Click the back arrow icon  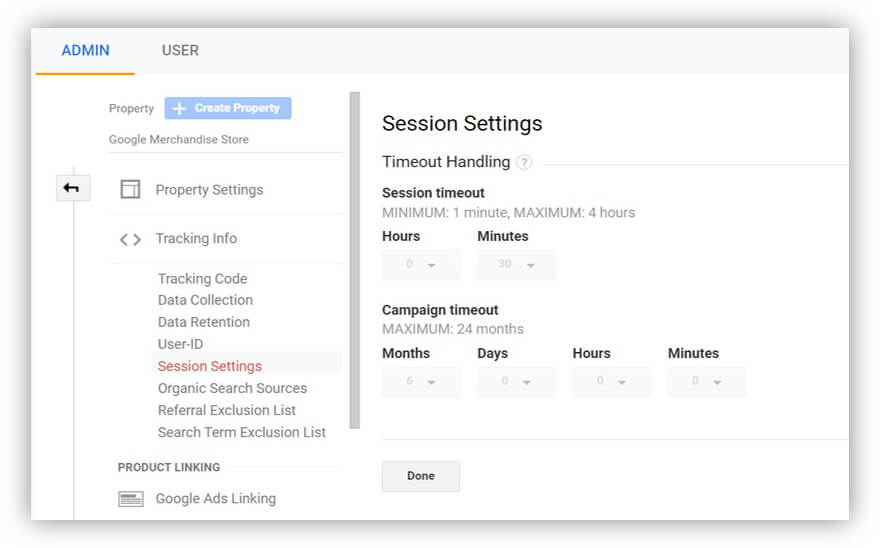coord(73,188)
